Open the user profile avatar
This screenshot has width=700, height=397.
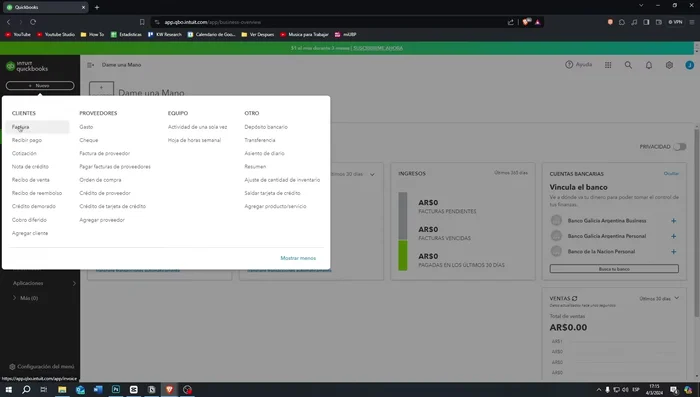click(x=689, y=65)
